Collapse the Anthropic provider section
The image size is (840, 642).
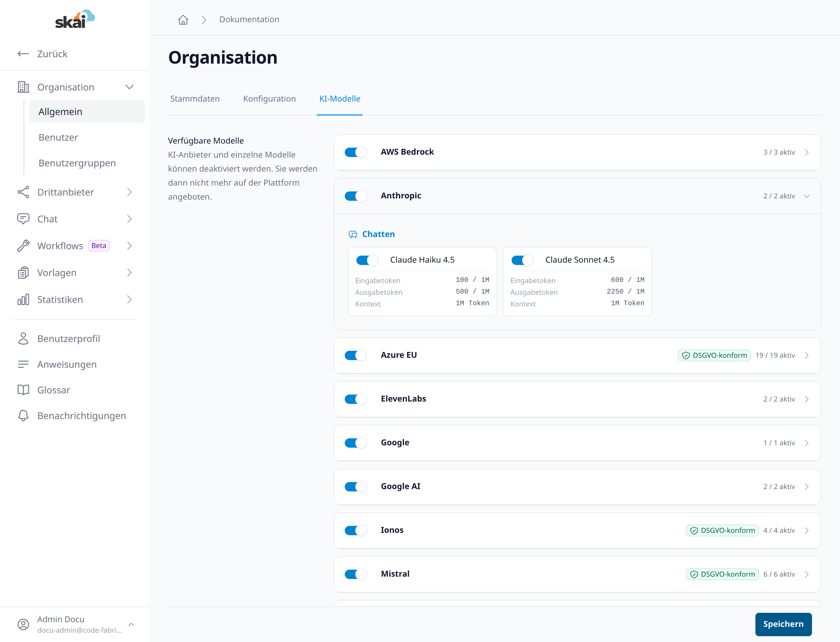807,196
